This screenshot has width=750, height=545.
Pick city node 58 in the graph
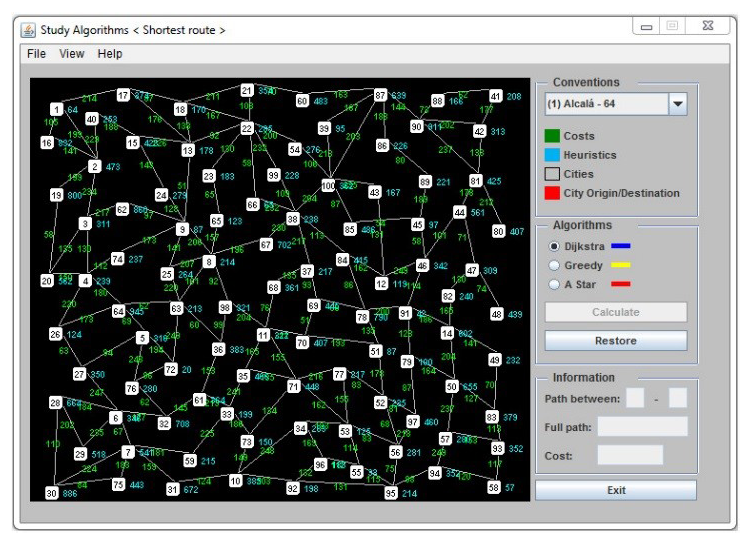click(x=493, y=487)
